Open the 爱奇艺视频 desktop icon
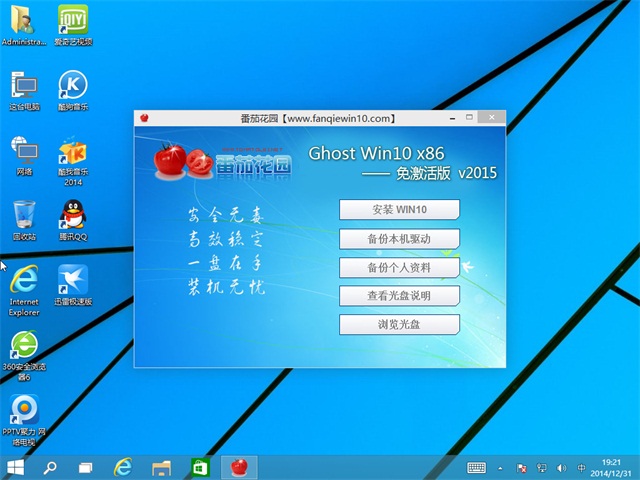 (x=72, y=22)
